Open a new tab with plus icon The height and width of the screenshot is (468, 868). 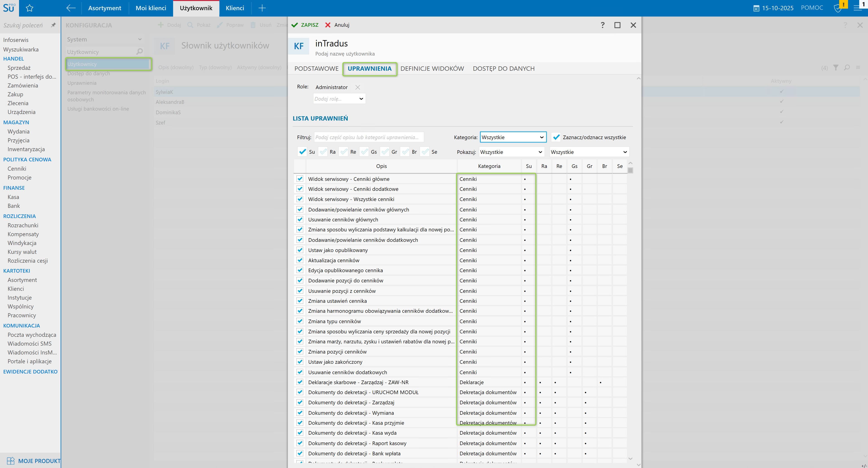click(262, 8)
